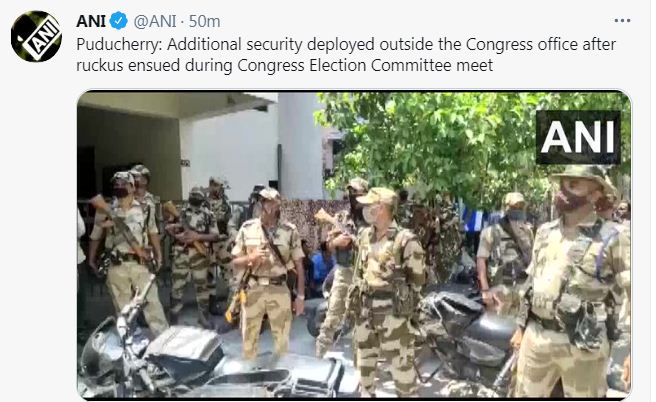This screenshot has height=402, width=656.
Task: Open the security personnel video thumbnail
Action: pyautogui.click(x=354, y=244)
